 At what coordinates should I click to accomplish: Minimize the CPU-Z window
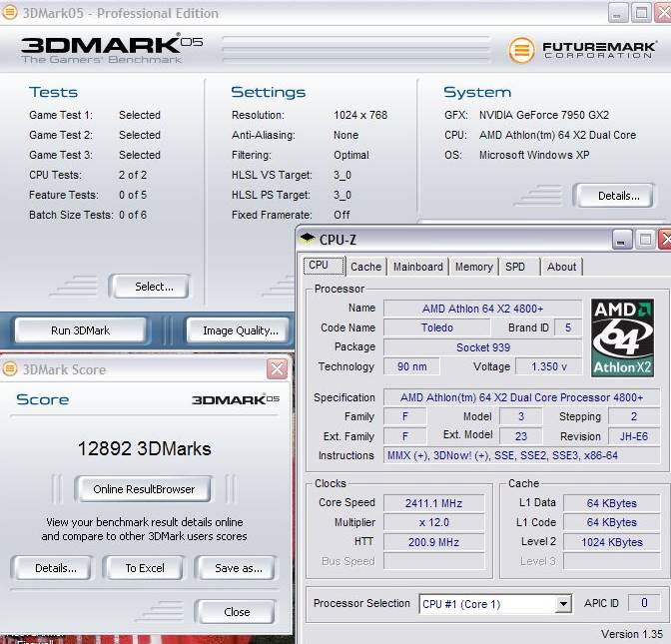[621, 240]
